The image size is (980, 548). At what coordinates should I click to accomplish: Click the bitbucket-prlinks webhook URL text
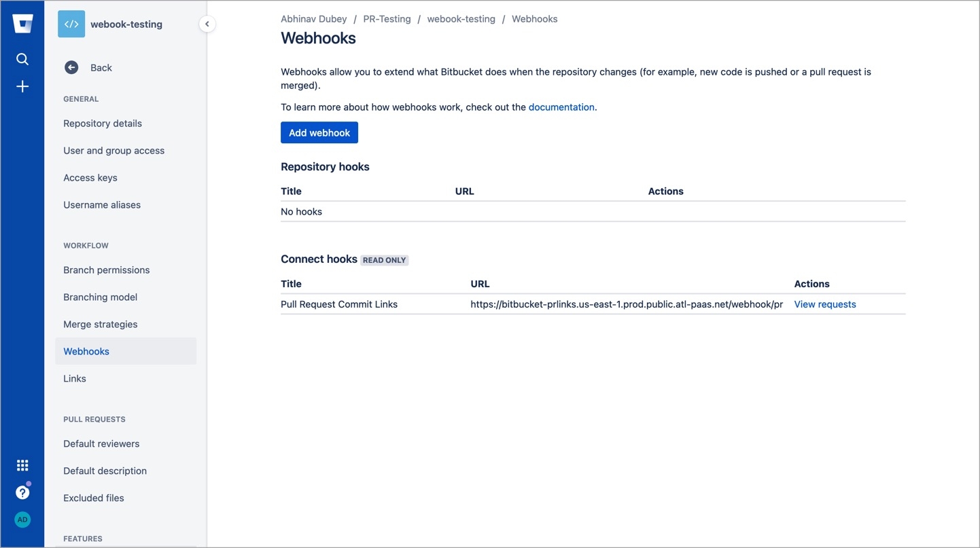(x=627, y=304)
